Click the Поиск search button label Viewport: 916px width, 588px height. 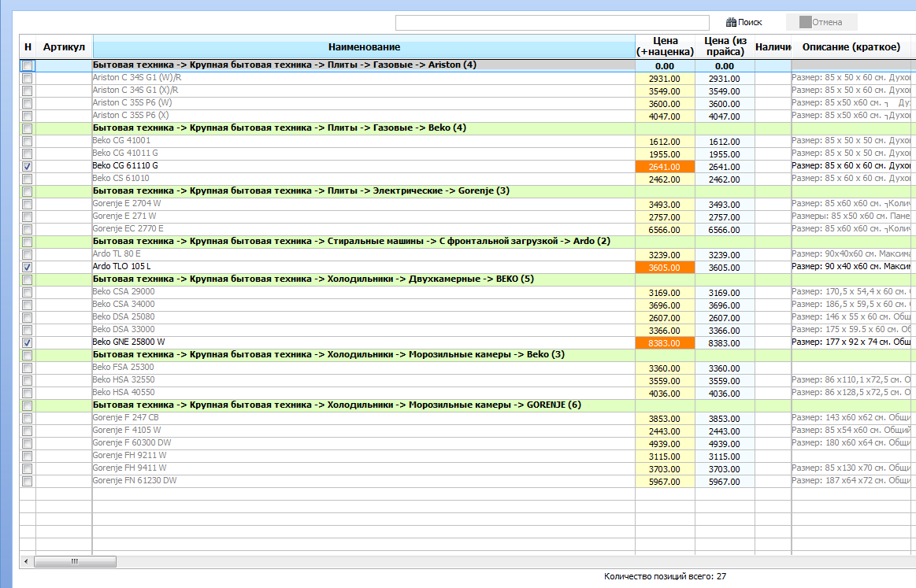click(750, 22)
